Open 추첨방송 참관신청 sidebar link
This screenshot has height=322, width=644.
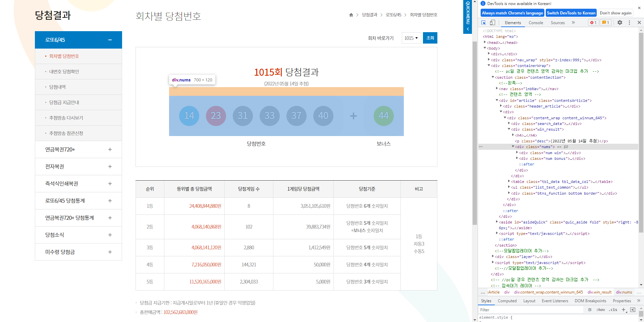(66, 133)
